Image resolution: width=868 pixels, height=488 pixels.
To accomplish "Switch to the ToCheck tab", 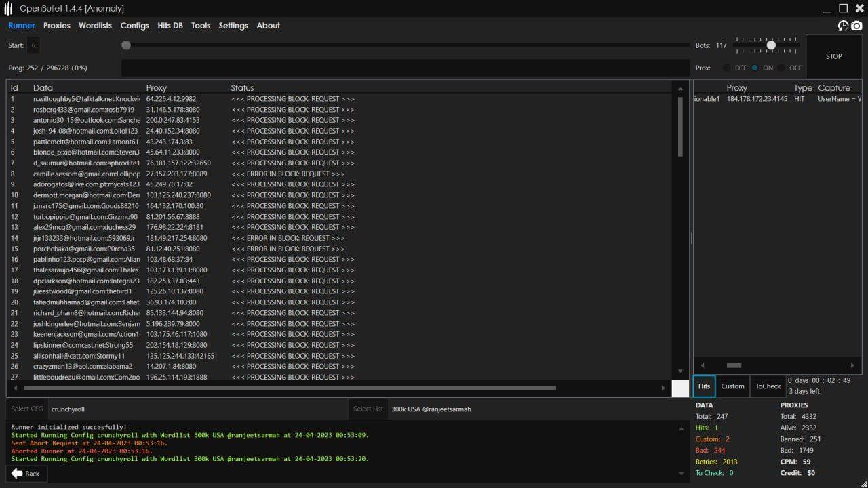I will point(768,386).
